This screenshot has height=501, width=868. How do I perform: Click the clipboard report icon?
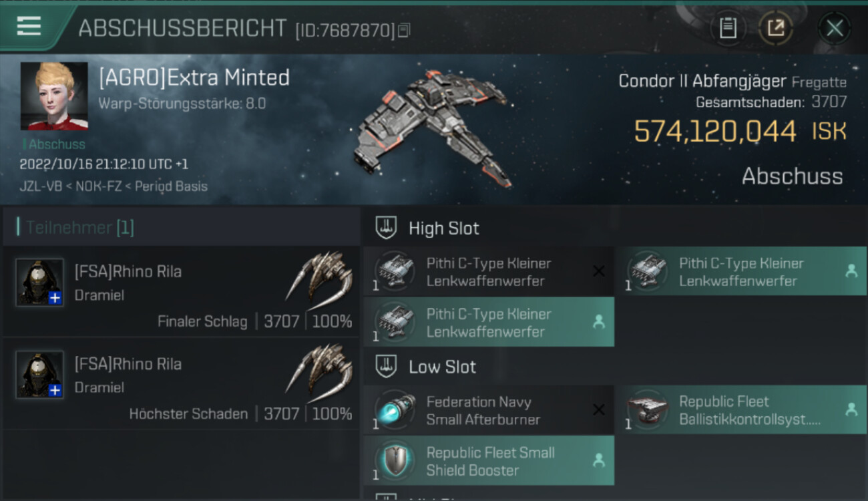point(728,28)
